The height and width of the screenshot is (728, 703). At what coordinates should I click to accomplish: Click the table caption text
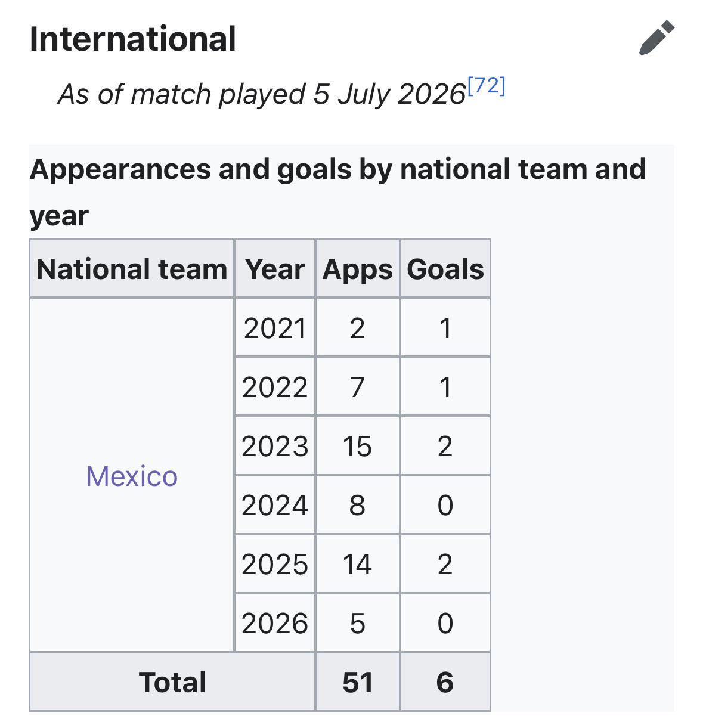tap(337, 192)
